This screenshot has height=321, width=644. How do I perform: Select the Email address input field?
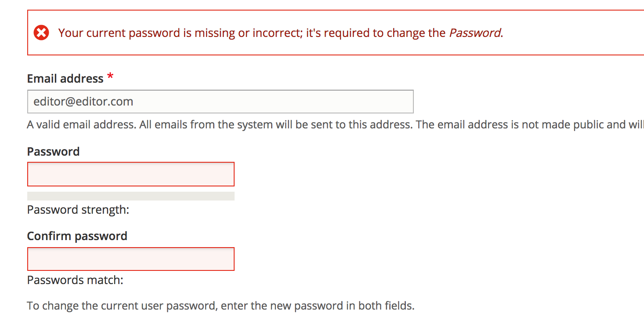tap(220, 102)
